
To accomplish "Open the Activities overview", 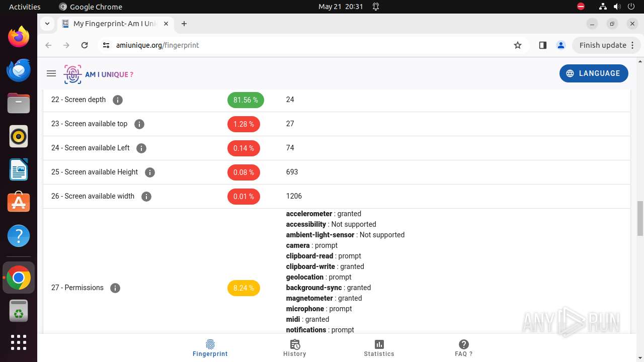I will coord(25,7).
